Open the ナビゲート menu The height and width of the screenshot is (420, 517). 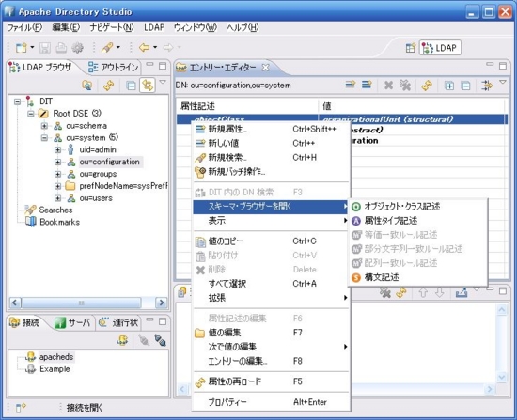(x=112, y=27)
